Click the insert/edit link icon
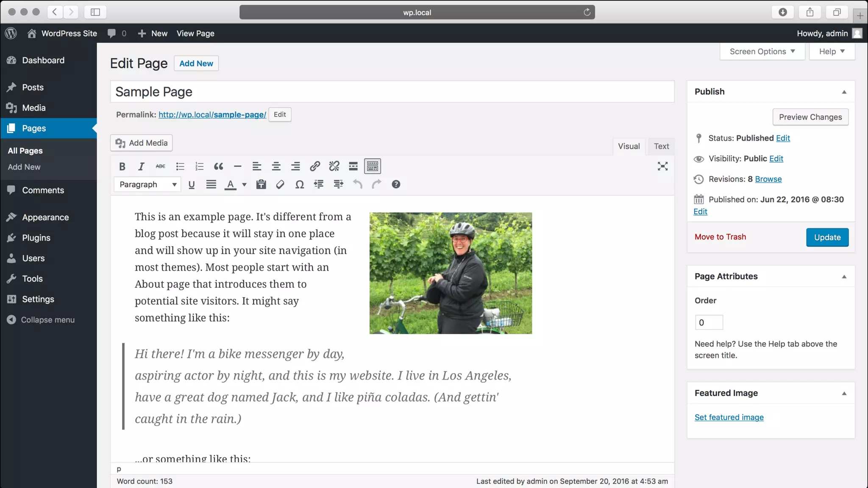Image resolution: width=868 pixels, height=488 pixels. [314, 166]
